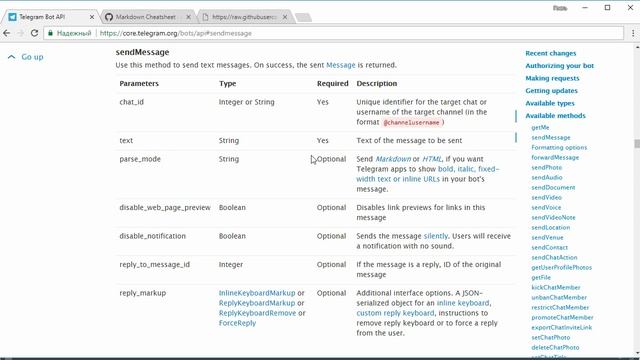Open a new tab with the new-tab button
Screen dimensions: 640x360
click(x=303, y=17)
